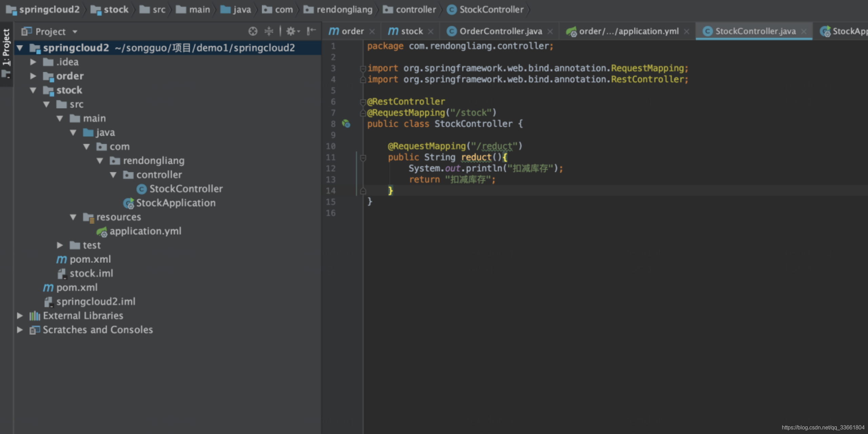Click the "/stock" mapping string in editor
Viewport: 868px width, 434px height.
(471, 113)
